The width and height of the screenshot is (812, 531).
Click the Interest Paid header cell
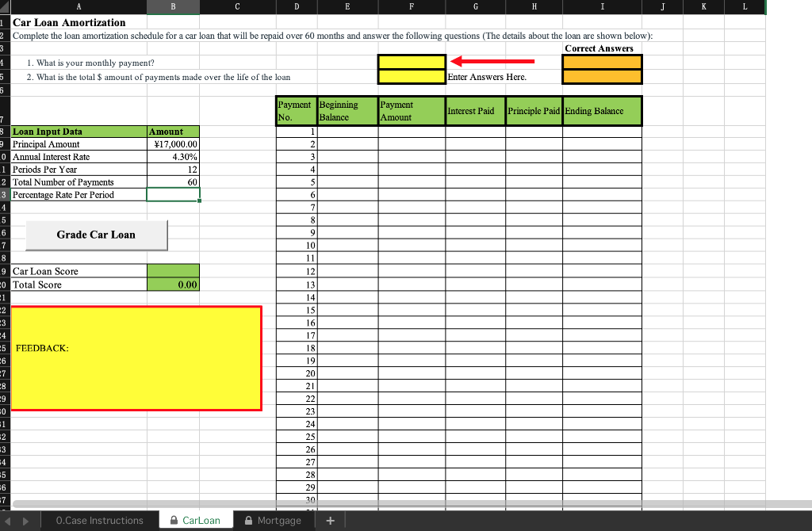click(476, 111)
